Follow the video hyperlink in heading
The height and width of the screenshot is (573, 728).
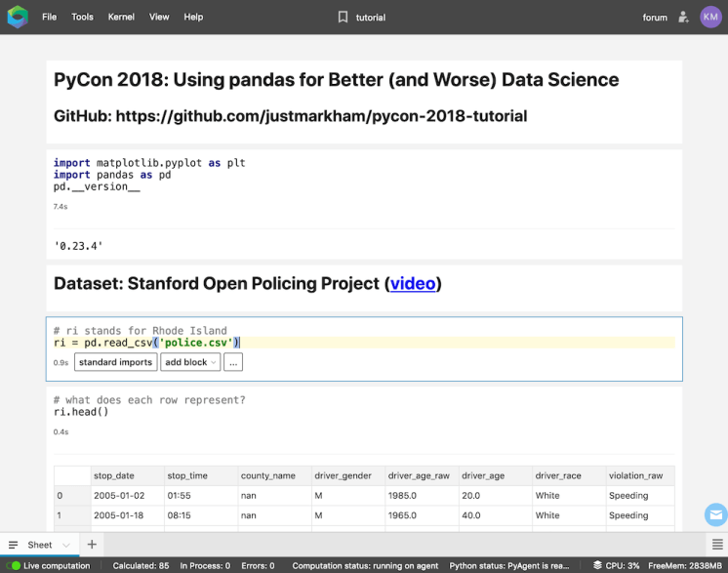coord(413,284)
